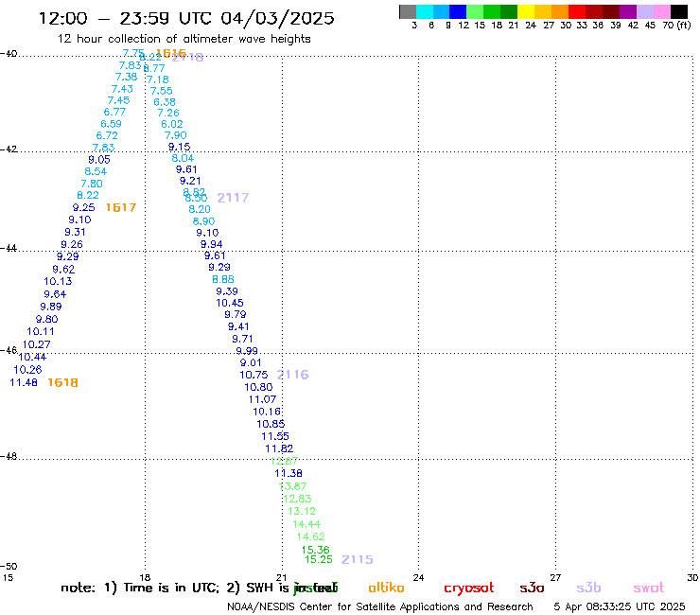This screenshot has height=615, width=700.
Task: Click the wave height value '10.44'
Action: [32, 358]
